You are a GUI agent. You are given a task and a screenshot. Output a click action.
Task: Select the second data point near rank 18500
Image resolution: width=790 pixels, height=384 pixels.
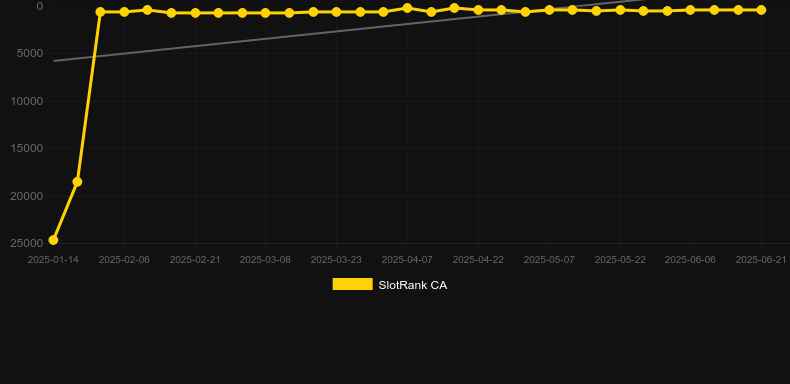pyautogui.click(x=77, y=181)
